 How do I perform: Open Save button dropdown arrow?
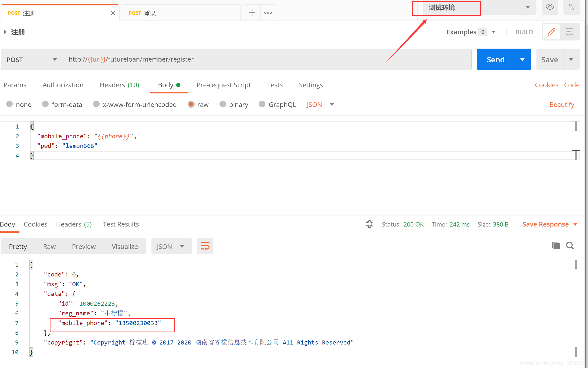click(x=571, y=59)
